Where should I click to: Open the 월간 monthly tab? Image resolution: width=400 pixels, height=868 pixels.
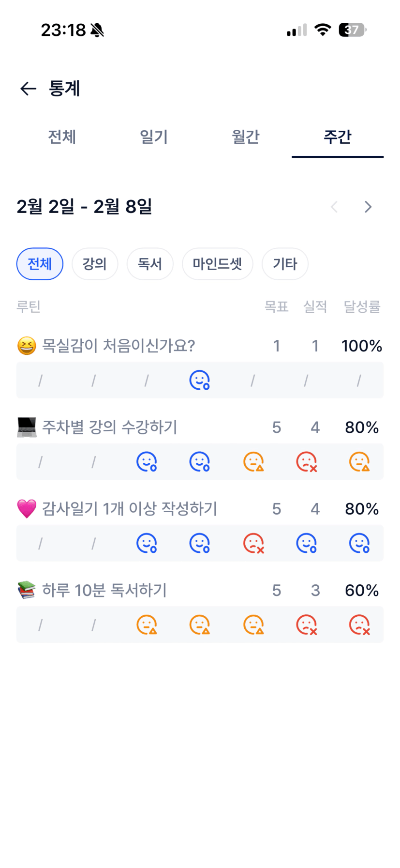246,137
